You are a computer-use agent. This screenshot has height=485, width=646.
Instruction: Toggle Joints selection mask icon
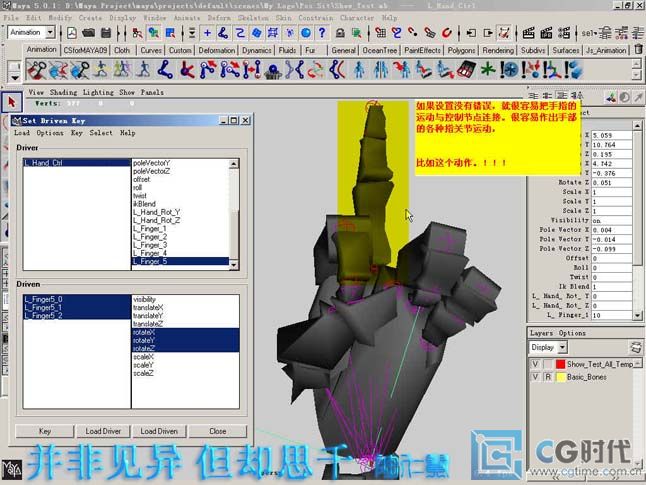click(x=223, y=33)
